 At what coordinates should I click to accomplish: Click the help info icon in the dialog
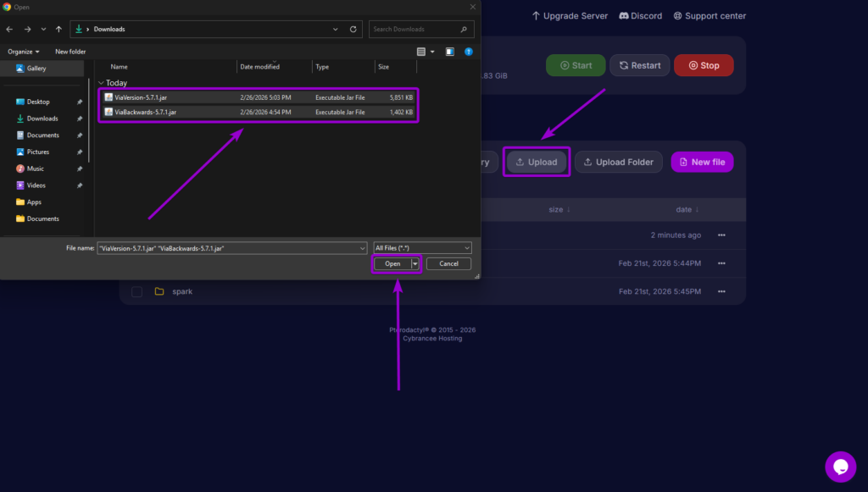[x=468, y=51]
